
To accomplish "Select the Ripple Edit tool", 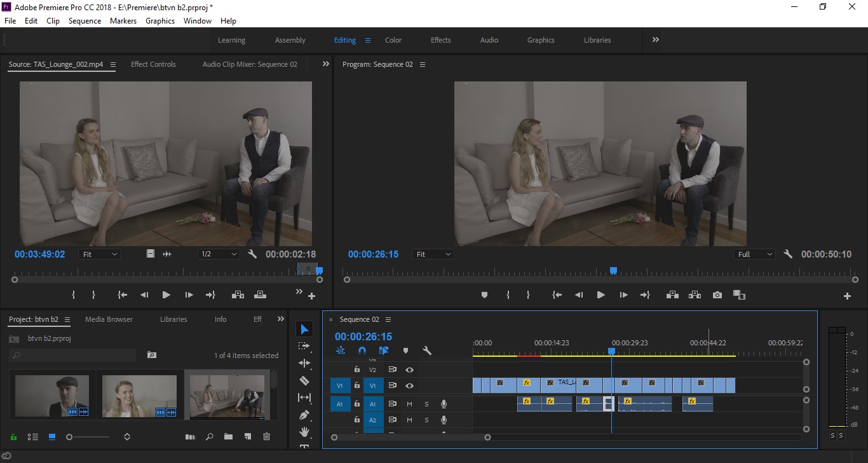I will [304, 363].
